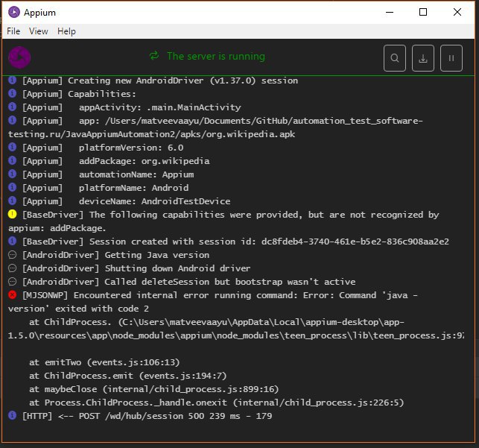479x448 pixels.
Task: Minimize the Appium window
Action: [x=390, y=12]
